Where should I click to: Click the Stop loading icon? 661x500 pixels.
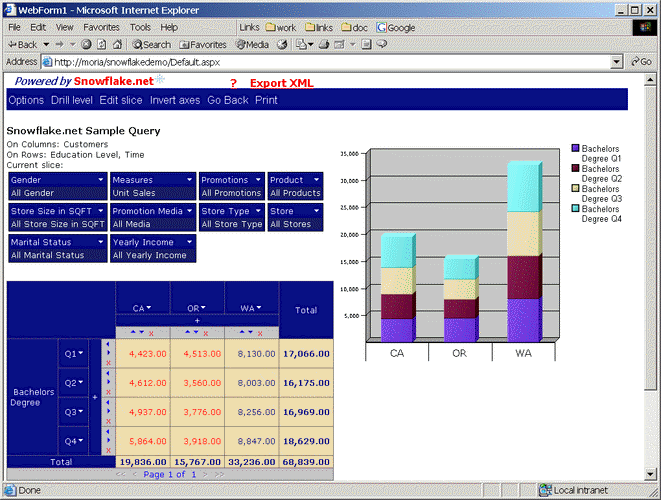[x=86, y=44]
